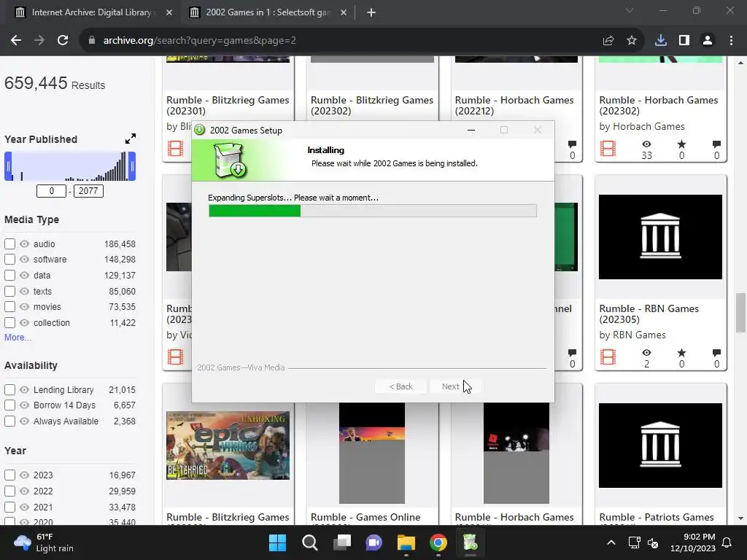Click the page vertical scrollbar thumb
Image resolution: width=747 pixels, height=560 pixels.
pyautogui.click(x=740, y=314)
